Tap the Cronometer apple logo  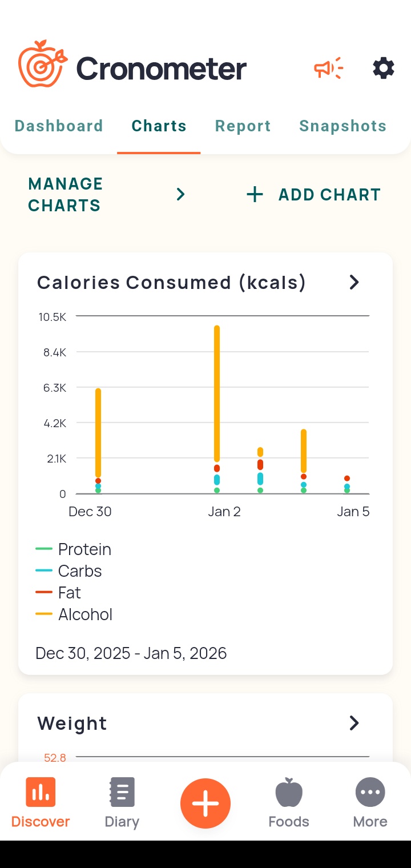[42, 64]
